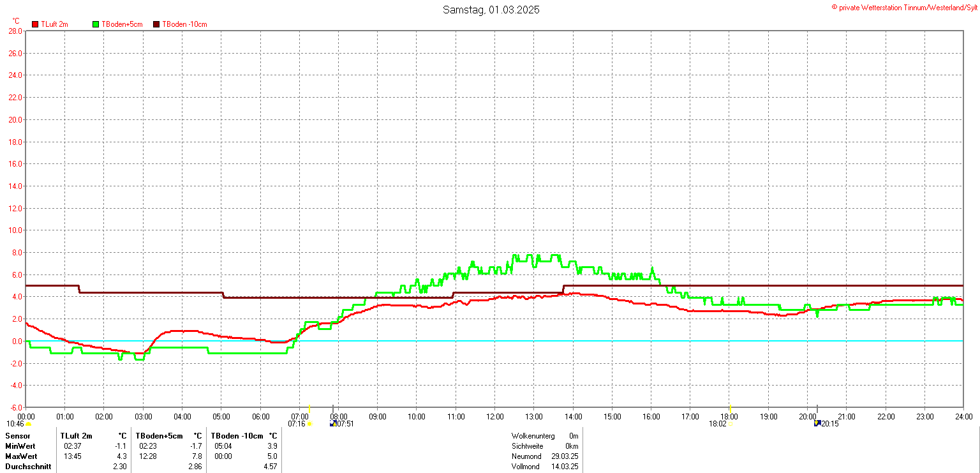Click the 12:00 label on the time axis
980x473 pixels.
[495, 416]
